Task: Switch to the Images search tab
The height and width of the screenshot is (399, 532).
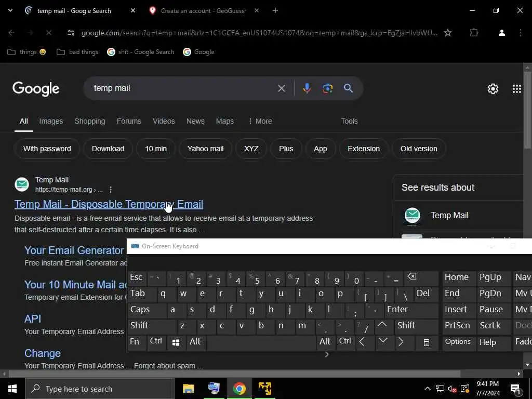Action: click(x=51, y=121)
